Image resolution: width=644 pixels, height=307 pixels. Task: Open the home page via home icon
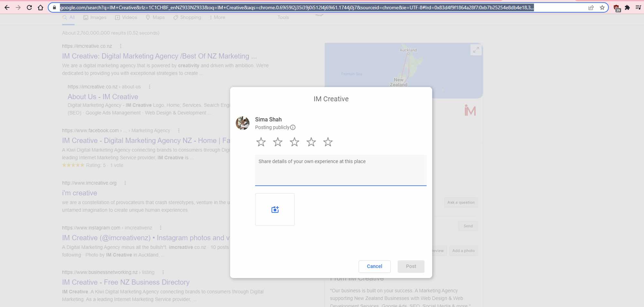(x=40, y=7)
